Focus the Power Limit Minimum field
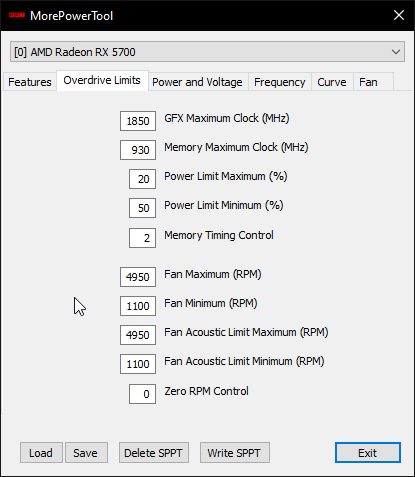Screen dimensions: 415x477 (x=142, y=208)
